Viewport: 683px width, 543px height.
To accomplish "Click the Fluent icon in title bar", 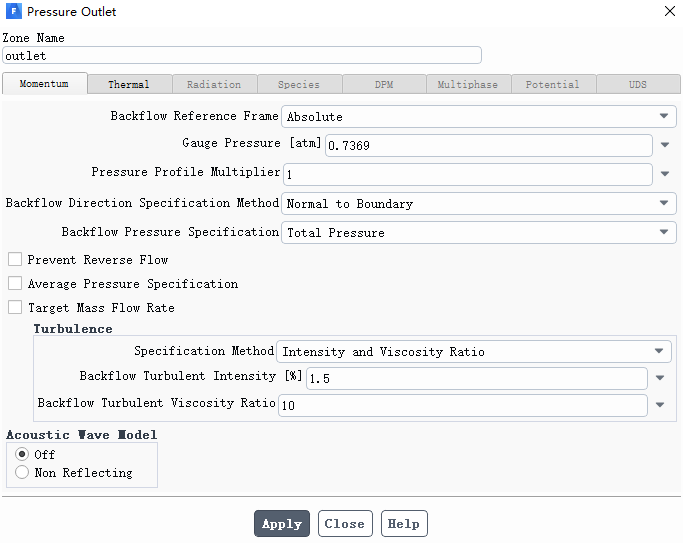I will pos(13,12).
